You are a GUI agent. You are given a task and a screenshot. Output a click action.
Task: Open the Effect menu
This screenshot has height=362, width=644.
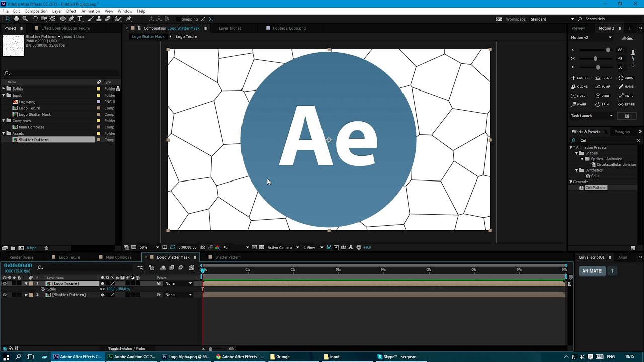[x=71, y=11]
